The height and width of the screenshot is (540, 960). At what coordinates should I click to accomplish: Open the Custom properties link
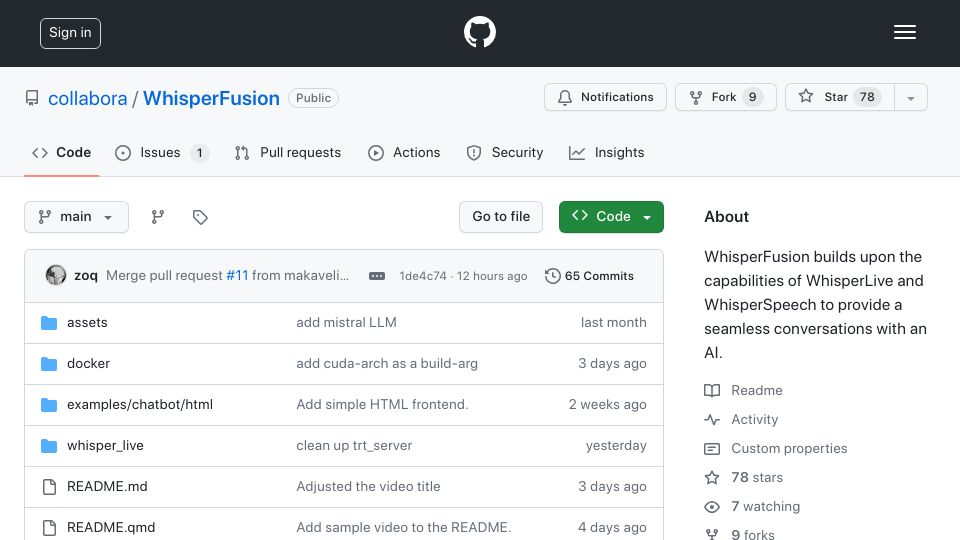(x=776, y=449)
